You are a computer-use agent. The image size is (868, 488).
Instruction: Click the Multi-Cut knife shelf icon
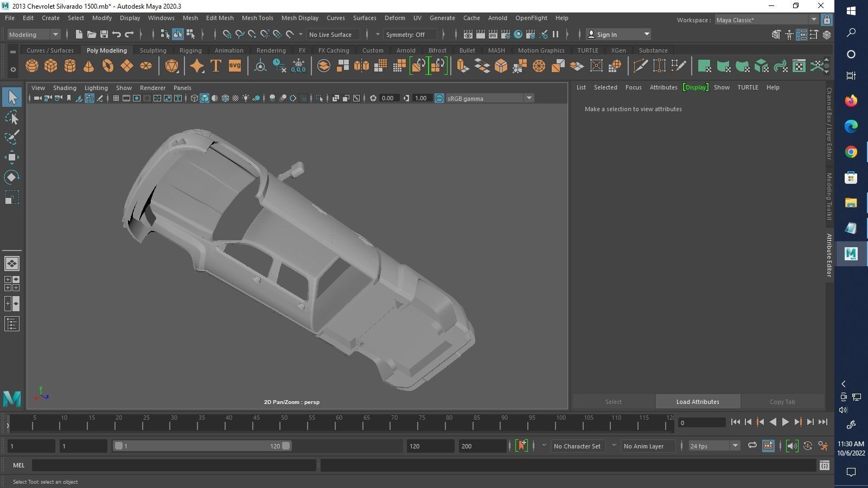pos(640,66)
